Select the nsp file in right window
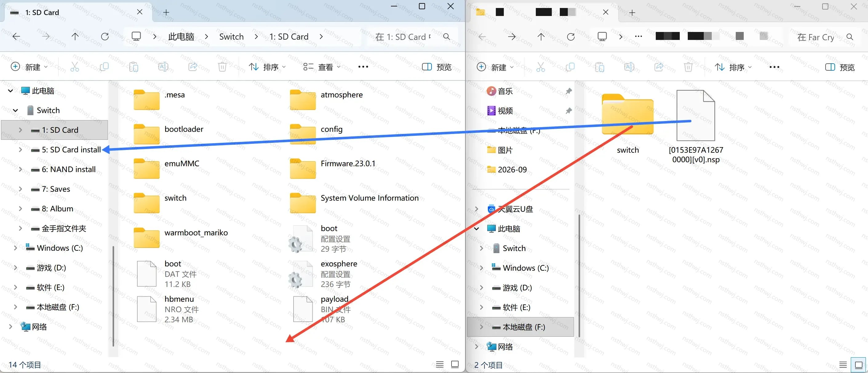Screen dimensions: 868x373 pyautogui.click(x=696, y=127)
